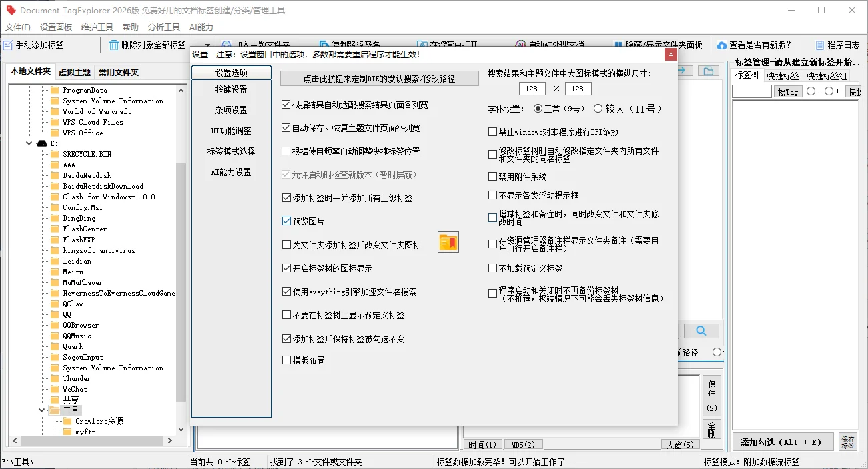Screen dimensions: 868x469
Task: Toggle 添加标签时一并添加所有上级标签 checkbox
Action: (x=286, y=198)
